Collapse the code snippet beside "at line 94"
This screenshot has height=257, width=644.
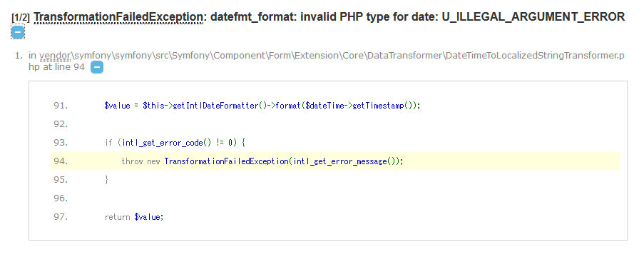[x=97, y=67]
